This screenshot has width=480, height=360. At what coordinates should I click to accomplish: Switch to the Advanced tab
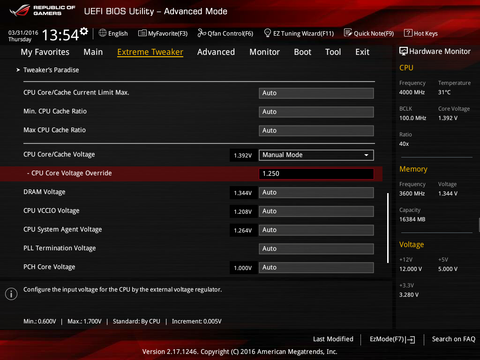click(216, 52)
